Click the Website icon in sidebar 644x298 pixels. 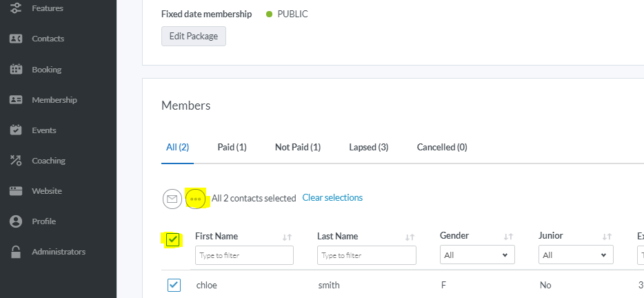[x=16, y=191]
